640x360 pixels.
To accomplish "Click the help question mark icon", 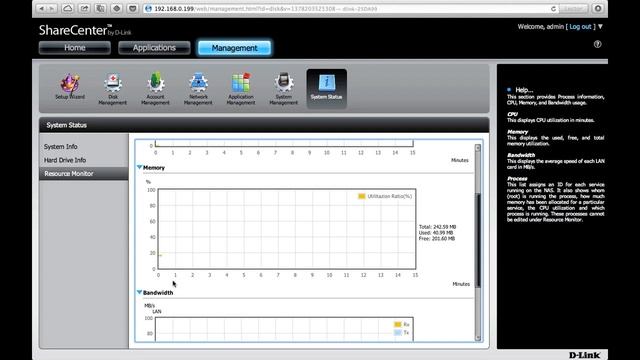I will (x=598, y=44).
